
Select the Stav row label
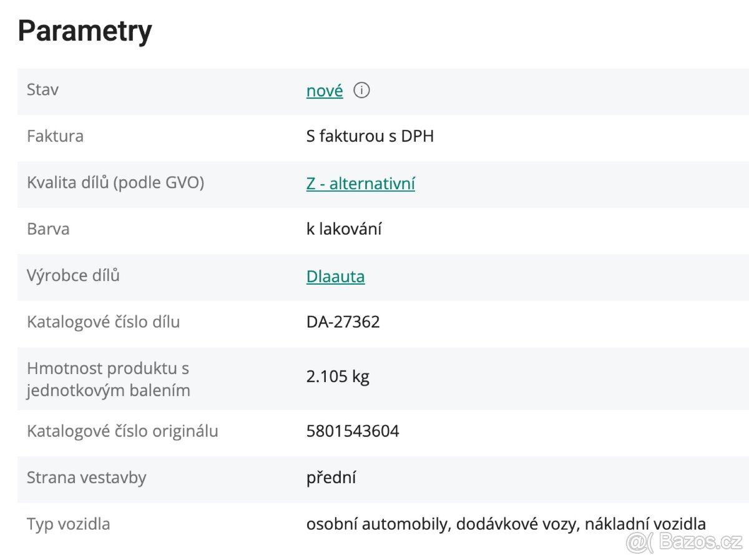tap(42, 90)
